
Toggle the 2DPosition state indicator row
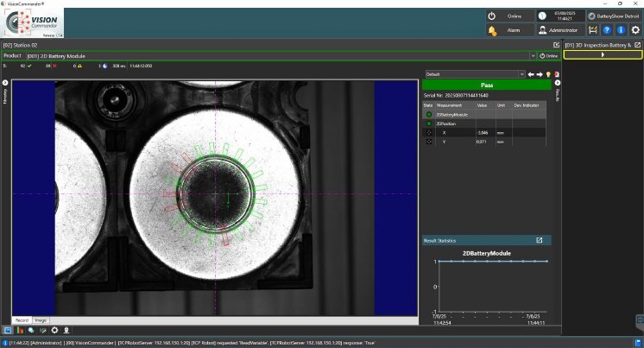click(428, 123)
